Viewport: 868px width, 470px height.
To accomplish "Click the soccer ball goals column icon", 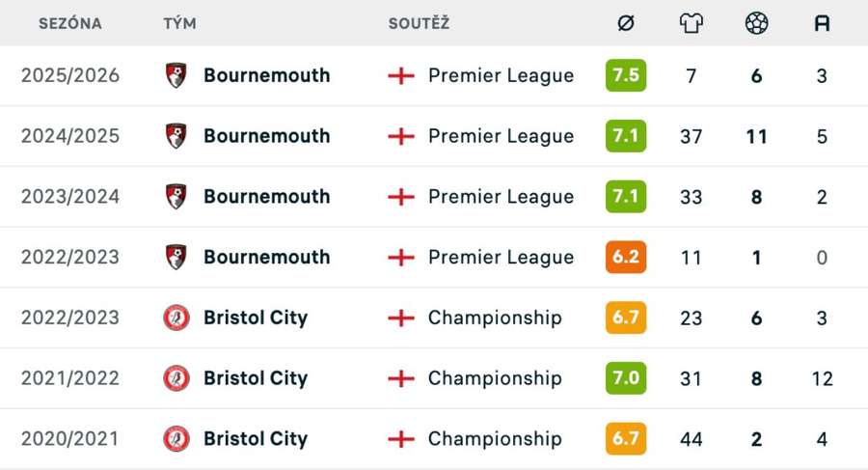I will (757, 23).
